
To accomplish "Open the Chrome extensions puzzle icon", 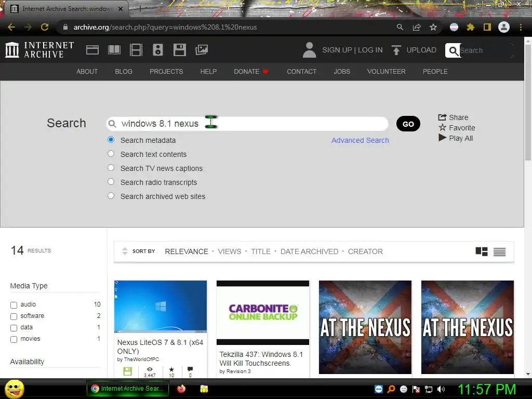I will [x=471, y=27].
